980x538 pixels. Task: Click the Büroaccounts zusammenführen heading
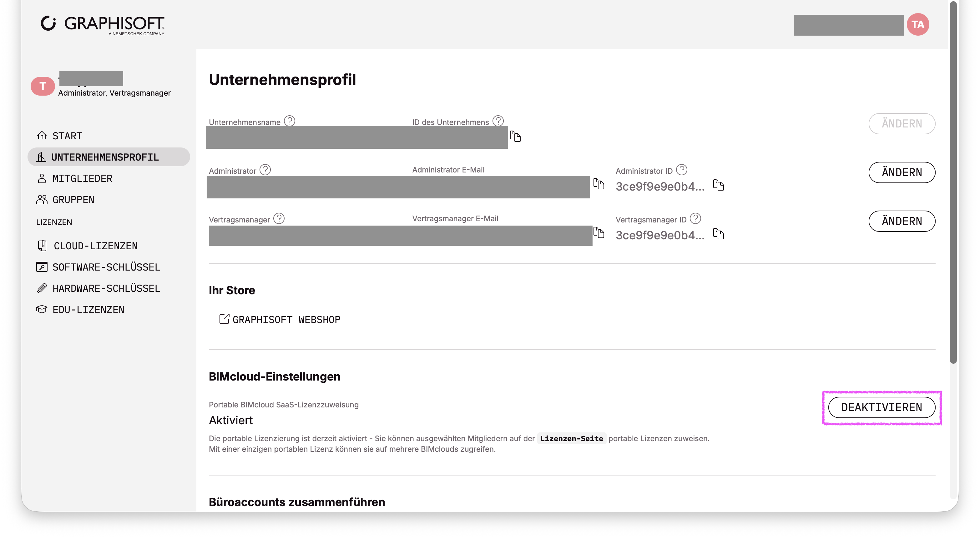point(297,502)
